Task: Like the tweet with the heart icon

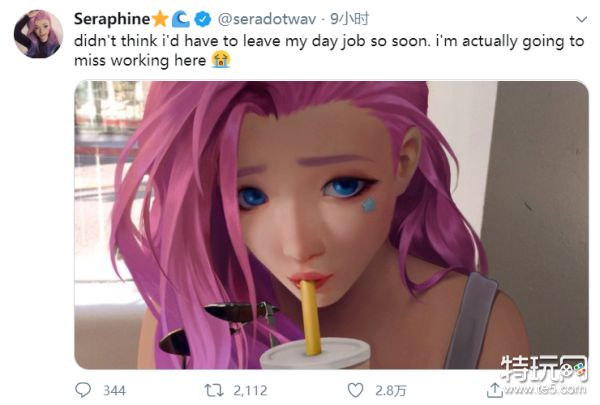Action: (355, 390)
